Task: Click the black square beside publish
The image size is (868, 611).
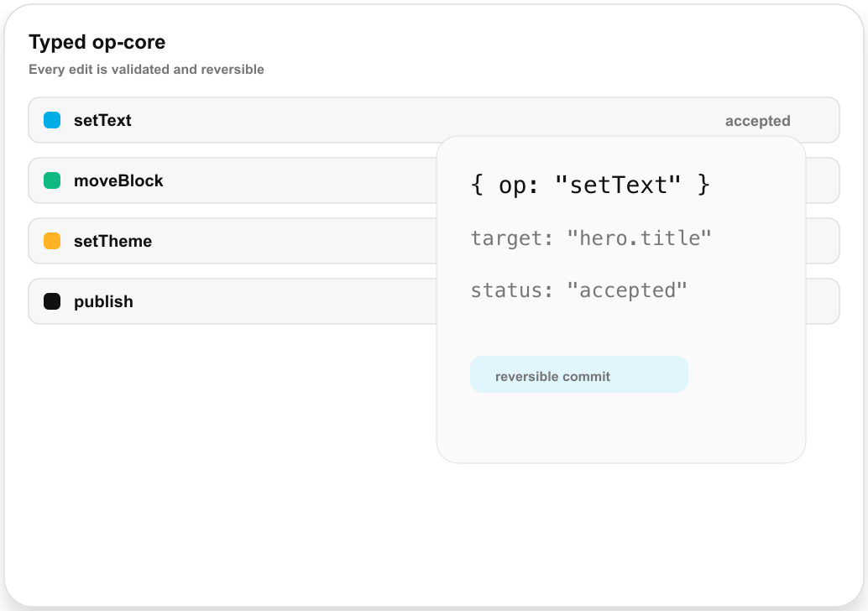Action: pyautogui.click(x=52, y=301)
